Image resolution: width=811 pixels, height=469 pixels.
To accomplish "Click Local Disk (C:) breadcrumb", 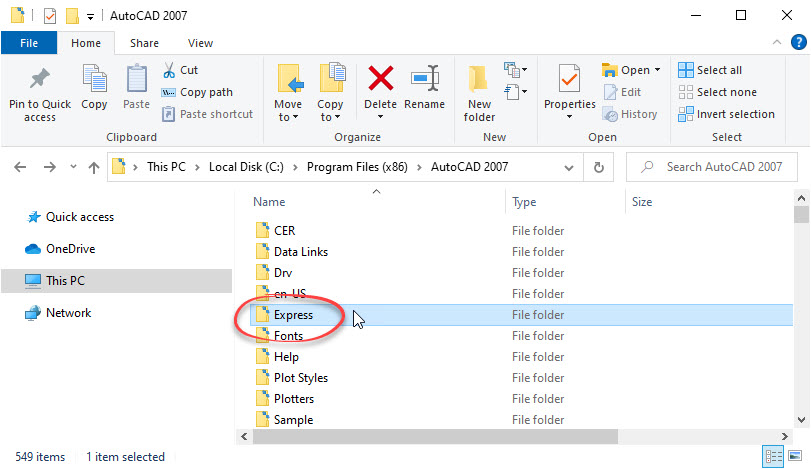I will pyautogui.click(x=246, y=167).
